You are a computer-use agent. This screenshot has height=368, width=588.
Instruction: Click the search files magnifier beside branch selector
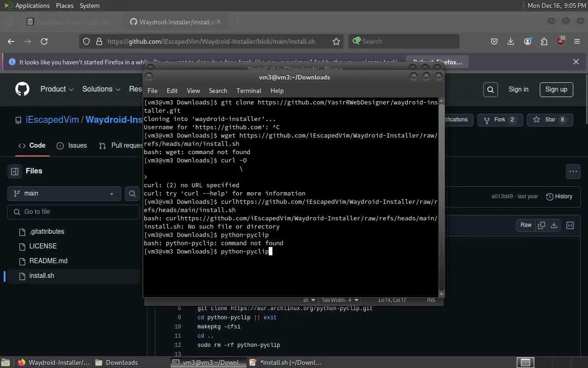tap(132, 194)
